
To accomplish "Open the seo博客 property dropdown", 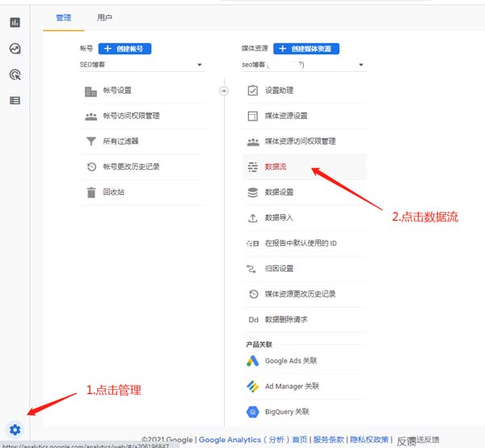I will (304, 65).
